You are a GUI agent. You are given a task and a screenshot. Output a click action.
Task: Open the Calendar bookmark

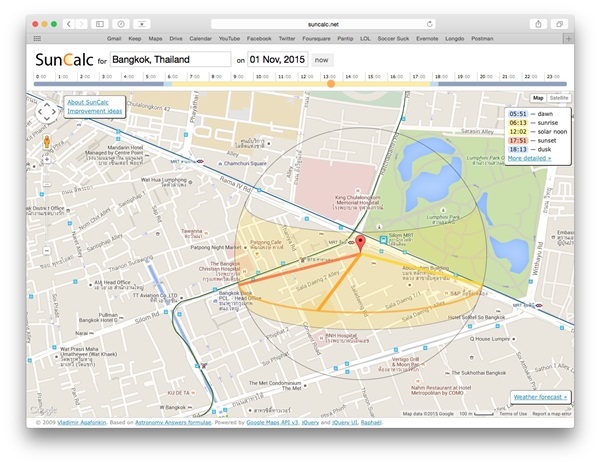tap(201, 39)
